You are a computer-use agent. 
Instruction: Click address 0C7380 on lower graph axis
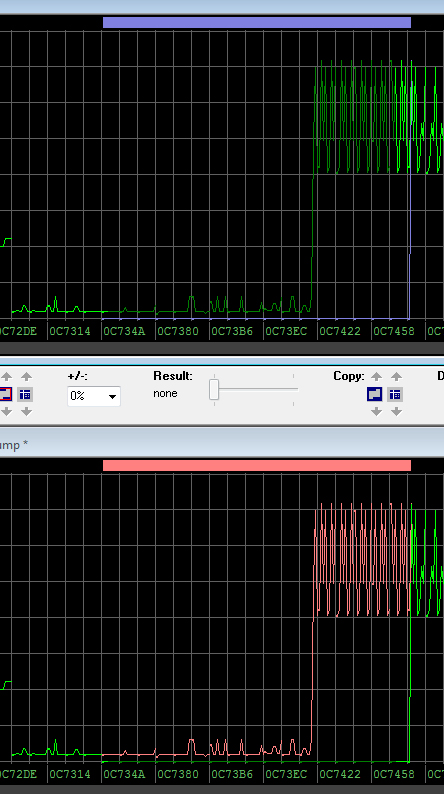click(178, 774)
